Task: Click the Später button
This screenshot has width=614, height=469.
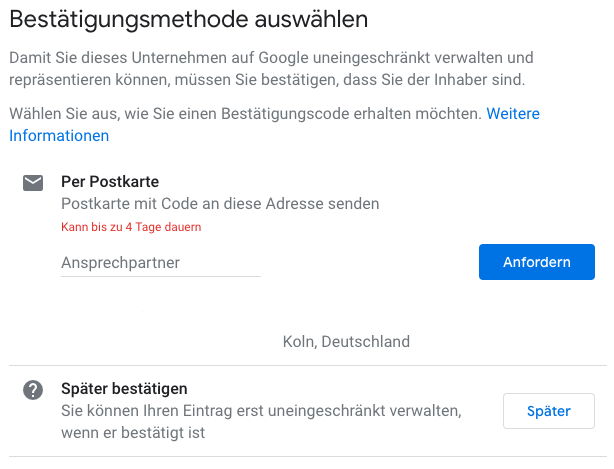Action: point(549,411)
